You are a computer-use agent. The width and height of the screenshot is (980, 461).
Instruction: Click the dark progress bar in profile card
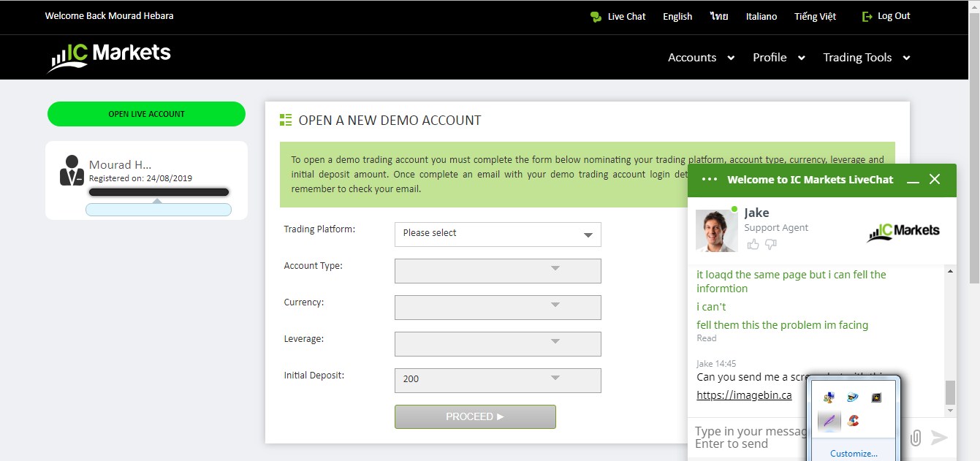pos(159,192)
